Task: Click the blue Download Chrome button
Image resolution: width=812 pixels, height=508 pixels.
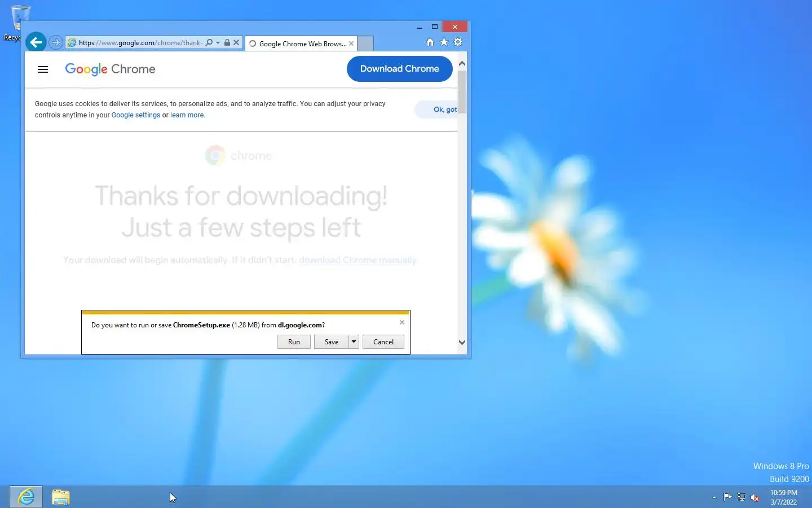Action: (x=399, y=69)
